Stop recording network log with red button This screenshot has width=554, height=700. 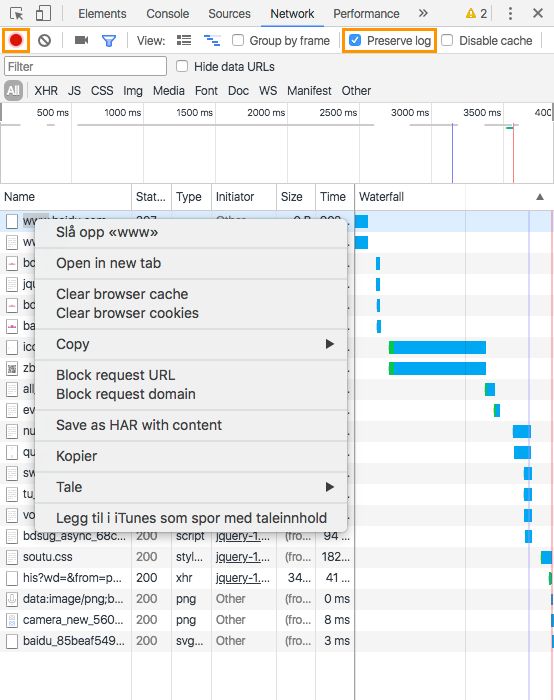pyautogui.click(x=16, y=41)
